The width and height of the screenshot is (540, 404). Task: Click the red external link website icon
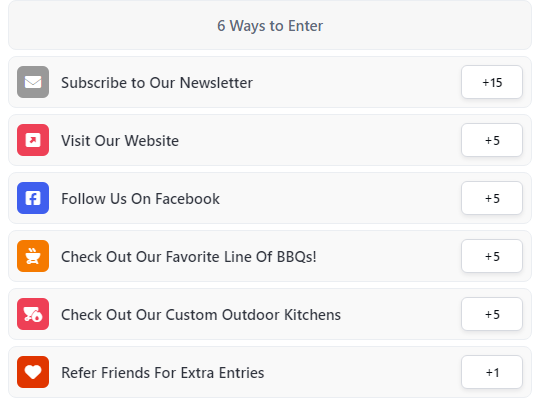tap(33, 140)
